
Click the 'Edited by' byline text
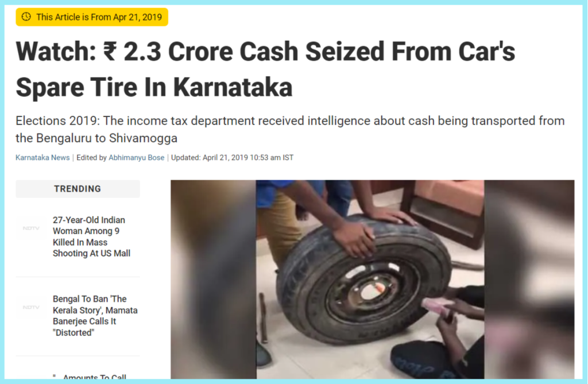point(91,158)
